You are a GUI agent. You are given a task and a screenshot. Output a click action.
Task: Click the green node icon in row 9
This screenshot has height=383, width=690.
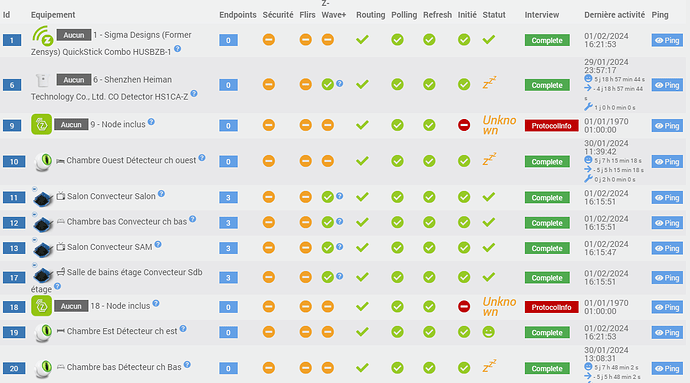click(x=41, y=125)
